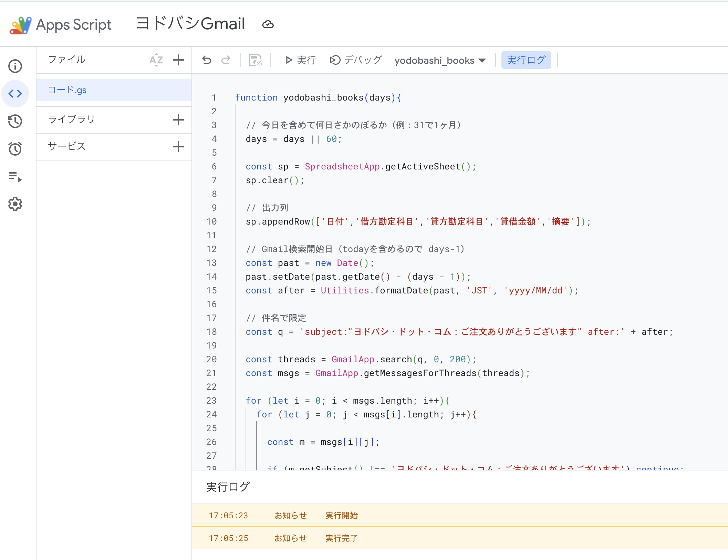
Task: Open the Triggers alarm clock icon
Action: pyautogui.click(x=15, y=149)
